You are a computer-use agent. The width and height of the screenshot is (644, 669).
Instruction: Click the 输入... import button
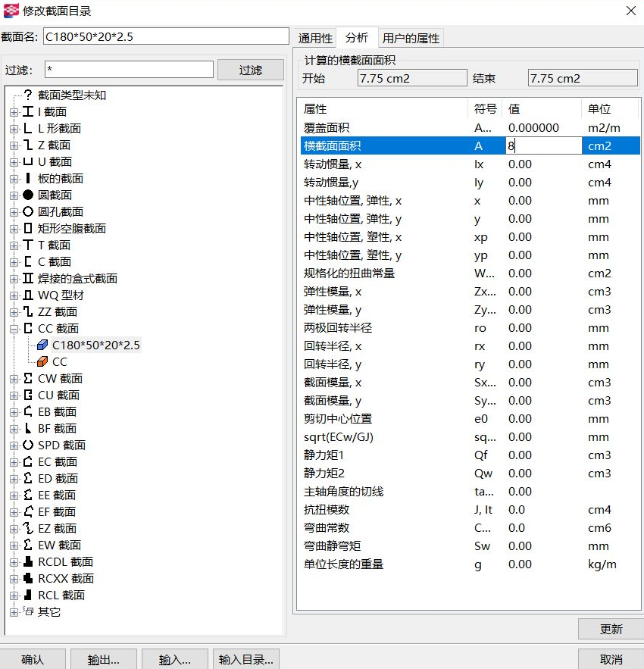click(175, 659)
